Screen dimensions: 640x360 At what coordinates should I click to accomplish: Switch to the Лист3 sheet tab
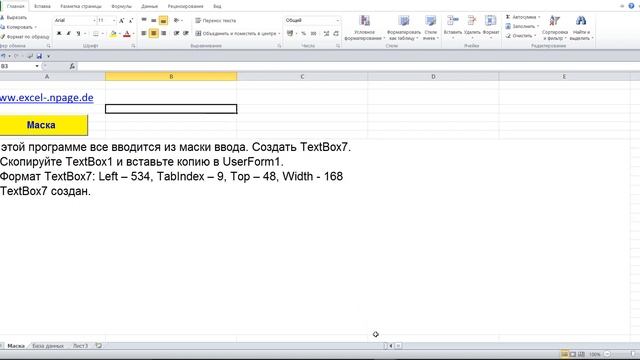(80, 346)
